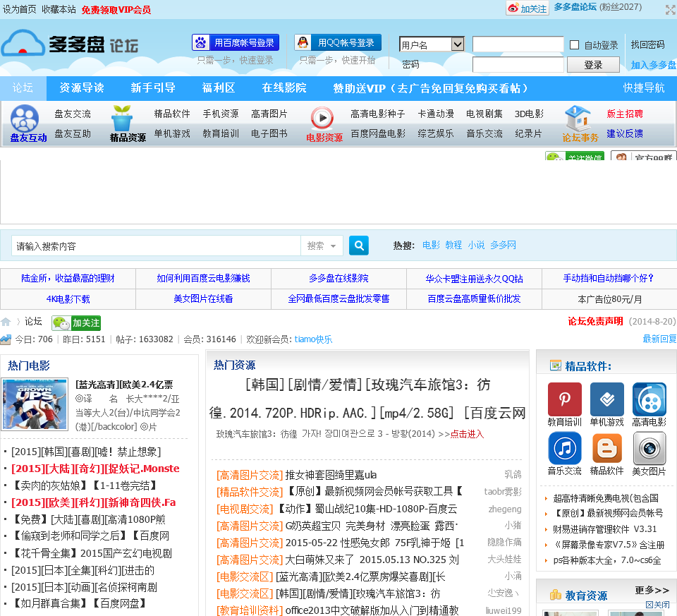Click the 关注微信 green button
This screenshot has width=677, height=616.
point(575,156)
